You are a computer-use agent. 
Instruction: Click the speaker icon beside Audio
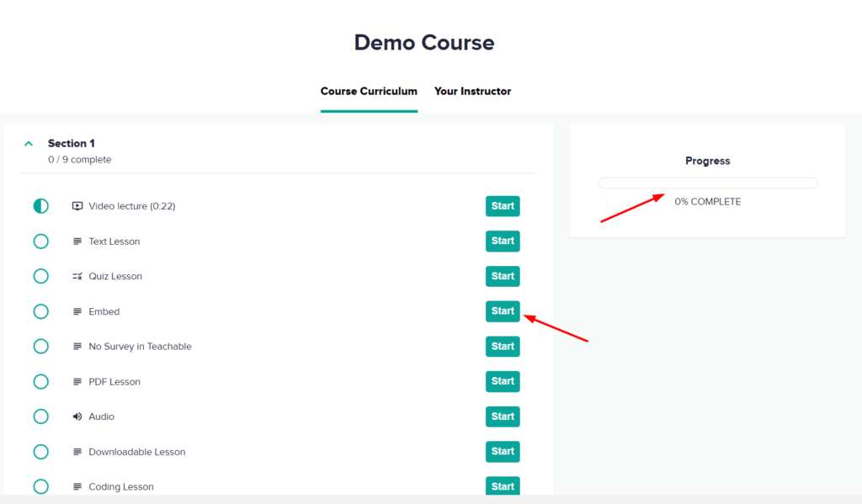click(x=76, y=416)
